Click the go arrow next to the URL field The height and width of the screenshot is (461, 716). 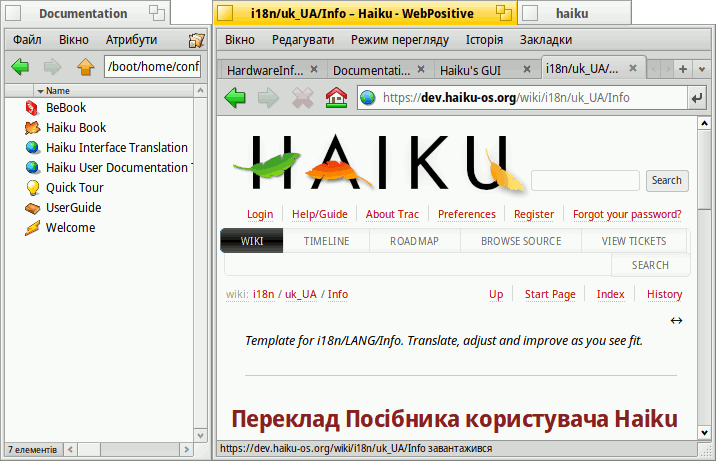pyautogui.click(x=696, y=98)
